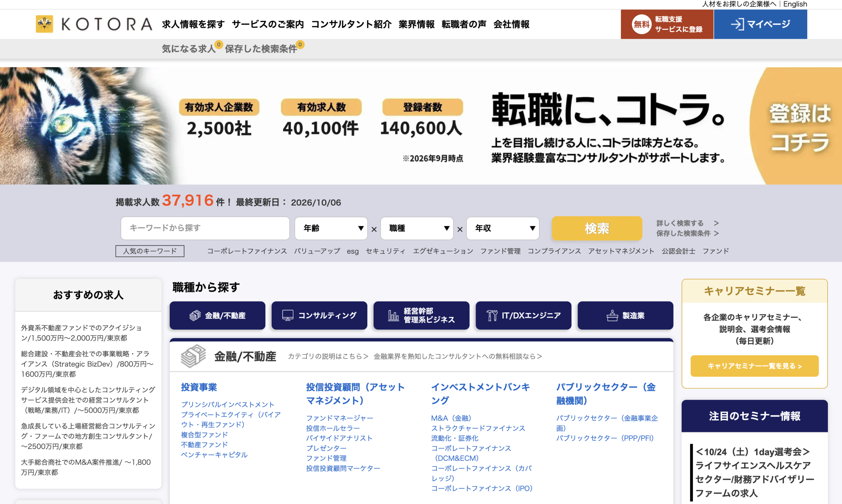Click keyword バリューアップ

[x=317, y=251]
